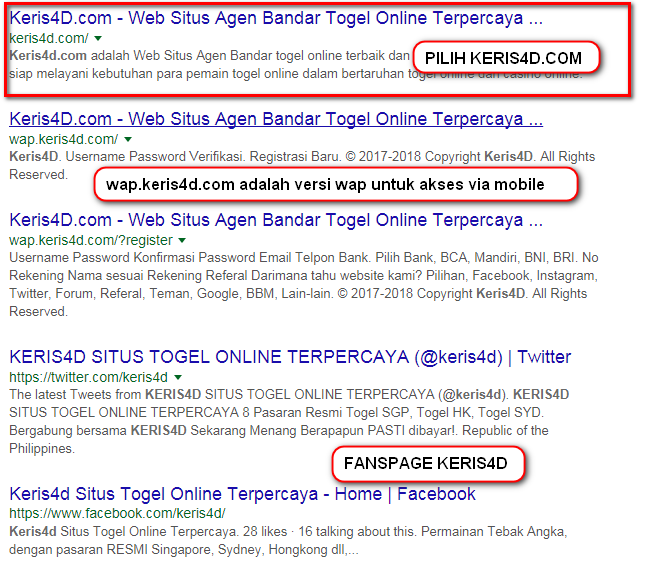
Task: Click the snippet starting The latest Tweets from
Action: (289, 421)
